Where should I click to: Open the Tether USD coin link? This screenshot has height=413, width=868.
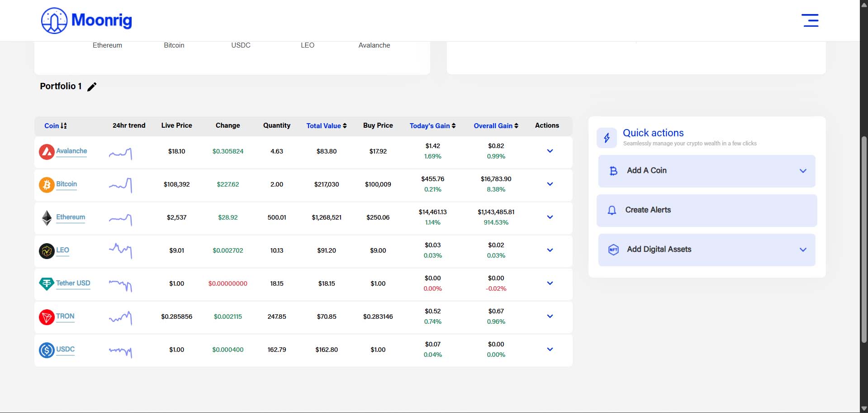[73, 283]
